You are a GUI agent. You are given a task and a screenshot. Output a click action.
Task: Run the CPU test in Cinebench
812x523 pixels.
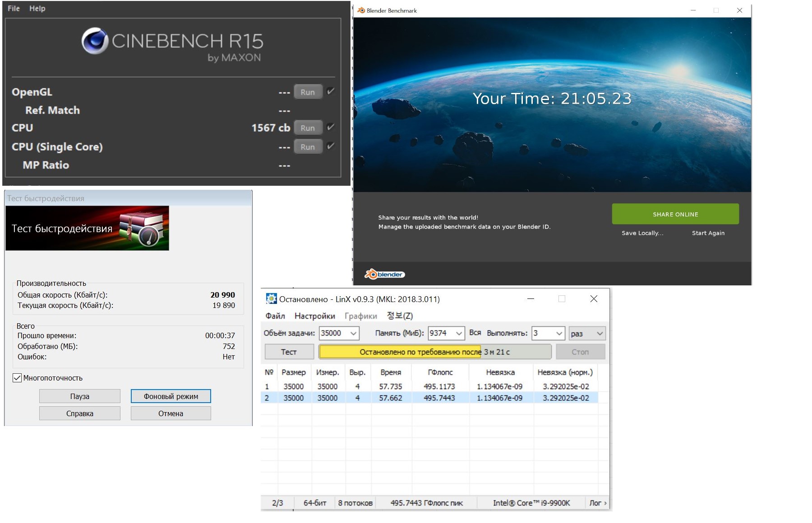308,128
